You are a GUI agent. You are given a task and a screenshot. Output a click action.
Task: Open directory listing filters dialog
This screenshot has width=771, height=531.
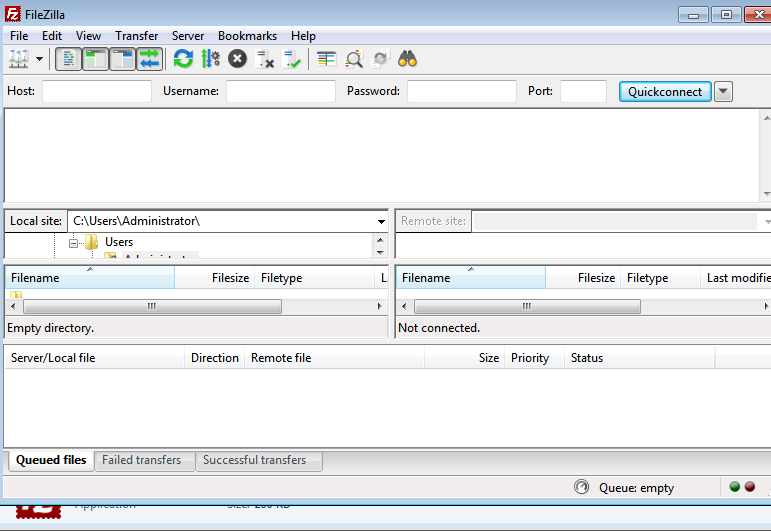(x=326, y=59)
